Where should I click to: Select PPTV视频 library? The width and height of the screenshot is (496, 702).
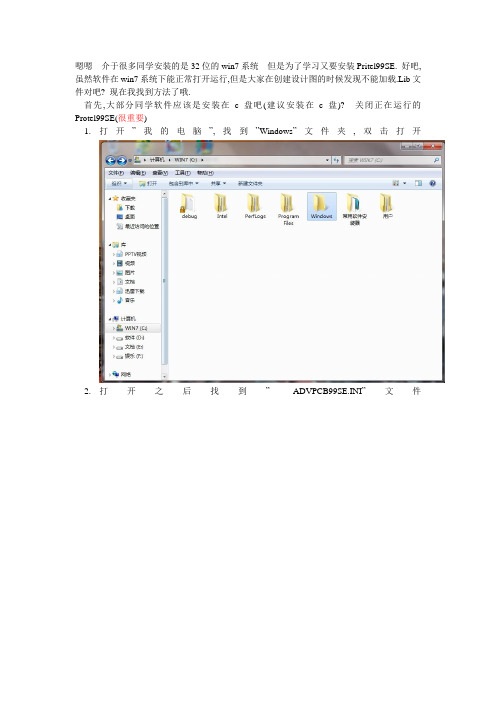tap(132, 254)
